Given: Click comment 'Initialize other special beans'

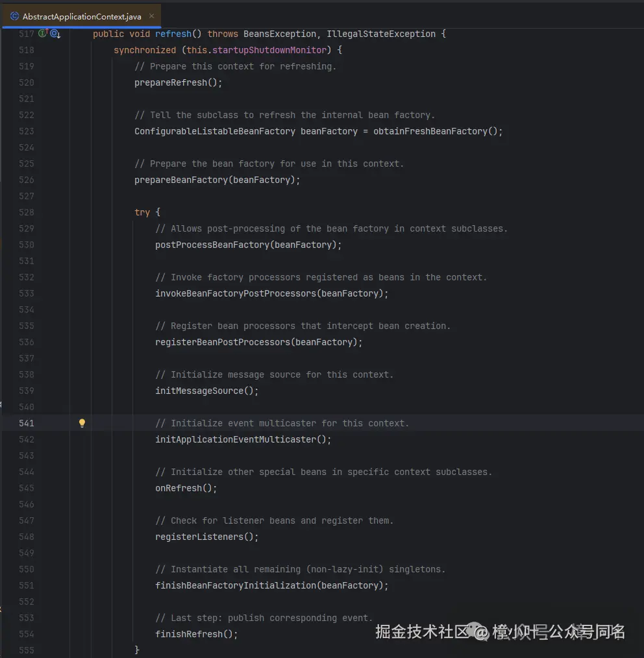Looking at the screenshot, I should [324, 472].
